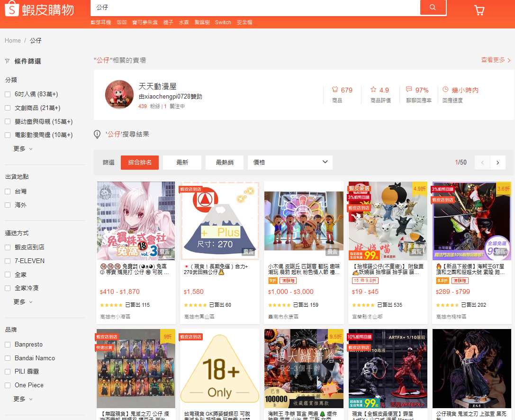Image resolution: width=515 pixels, height=420 pixels.
Task: Select the Bandai Namco brand checkbox
Action: [8, 358]
